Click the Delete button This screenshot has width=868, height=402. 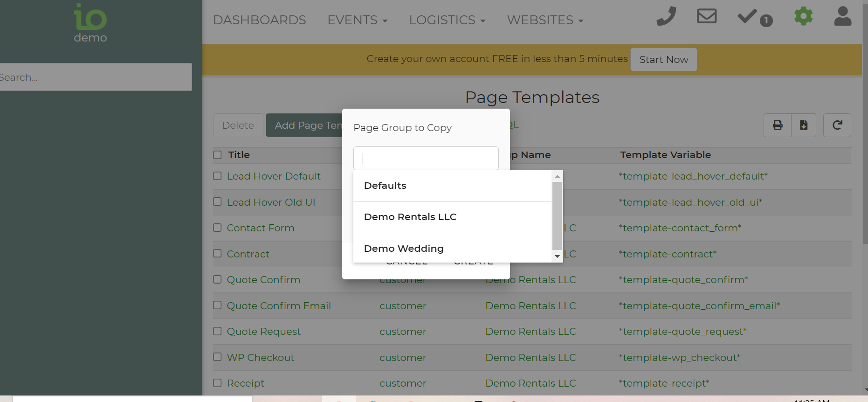click(x=238, y=125)
